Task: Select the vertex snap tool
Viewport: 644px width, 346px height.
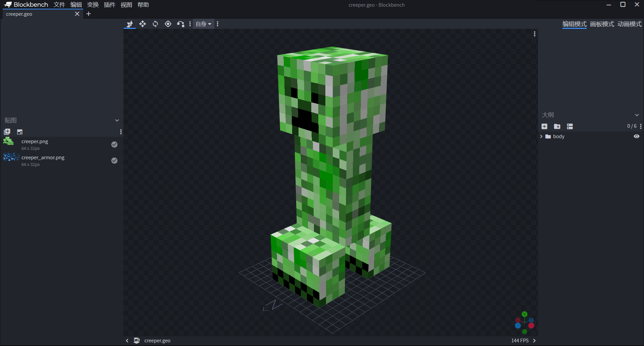Action: click(x=181, y=24)
